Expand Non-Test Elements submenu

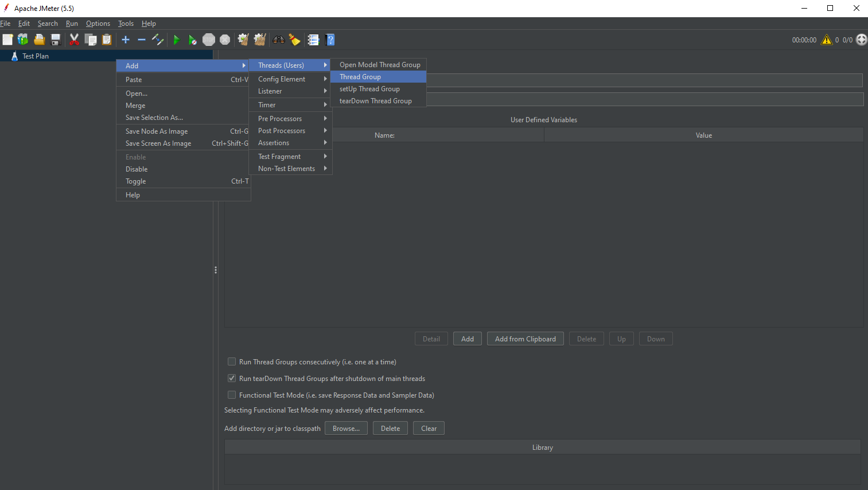[290, 169]
